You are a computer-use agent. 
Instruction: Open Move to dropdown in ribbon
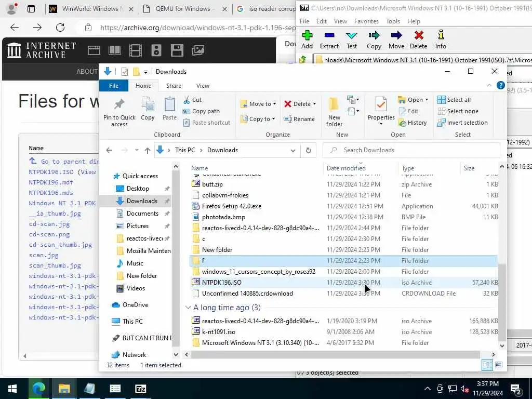258,104
